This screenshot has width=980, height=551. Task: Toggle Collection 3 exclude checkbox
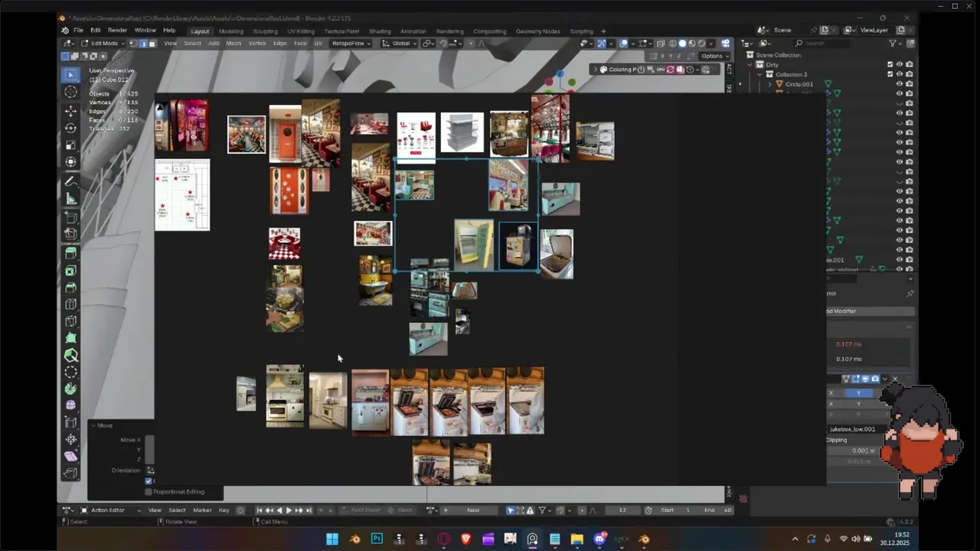coord(890,74)
